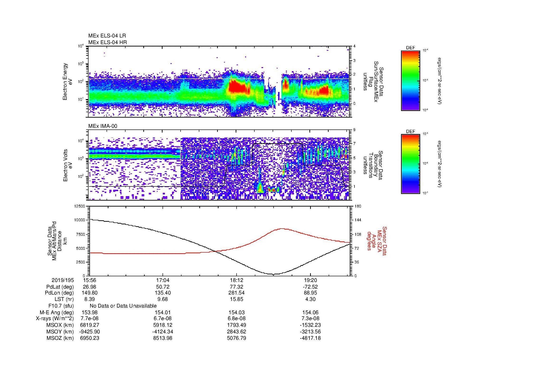Click X-rays value 7.7e-08
This screenshot has width=555, height=392.
pyautogui.click(x=89, y=319)
